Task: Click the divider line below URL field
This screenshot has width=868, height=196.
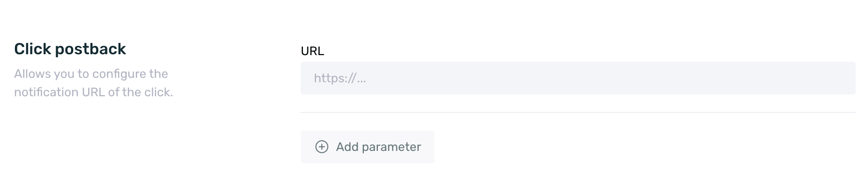Action: point(578,112)
